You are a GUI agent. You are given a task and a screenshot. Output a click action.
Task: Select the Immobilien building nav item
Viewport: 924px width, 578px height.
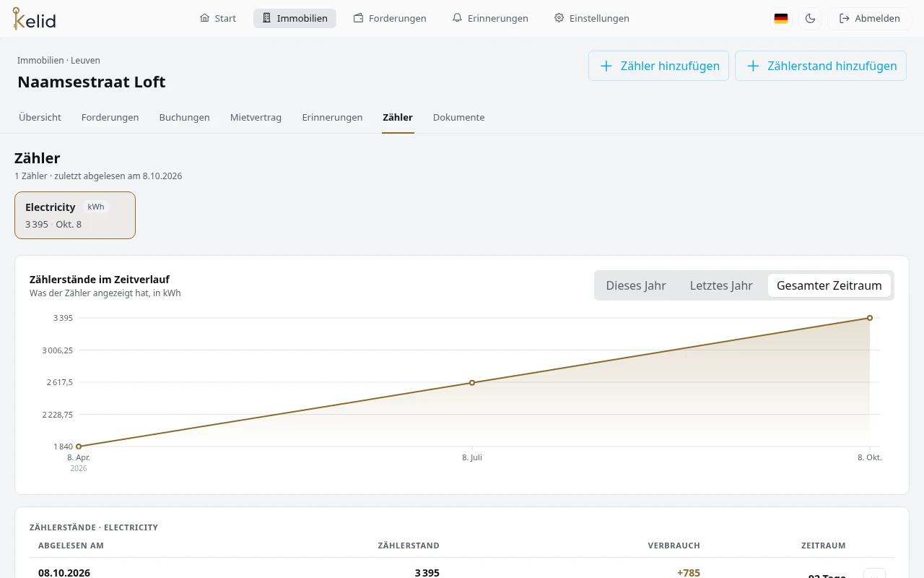pos(295,18)
